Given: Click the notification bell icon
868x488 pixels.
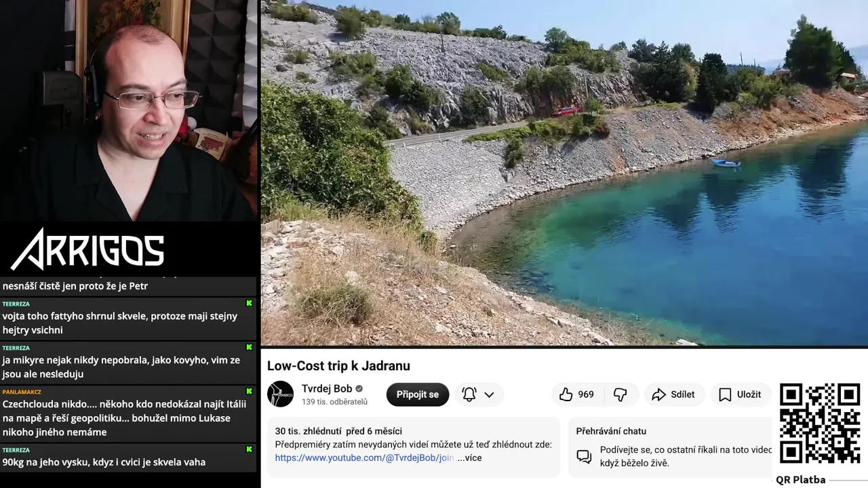Looking at the screenshot, I should 469,394.
